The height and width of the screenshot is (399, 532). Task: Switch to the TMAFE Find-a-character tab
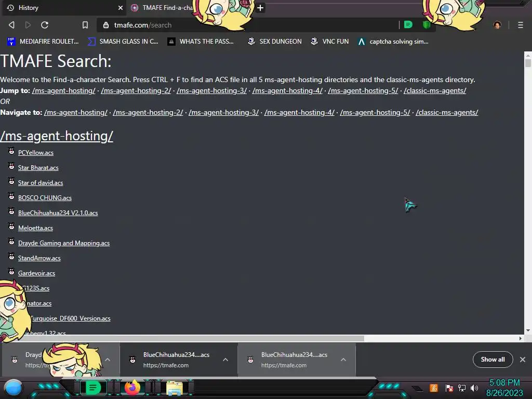coord(163,8)
